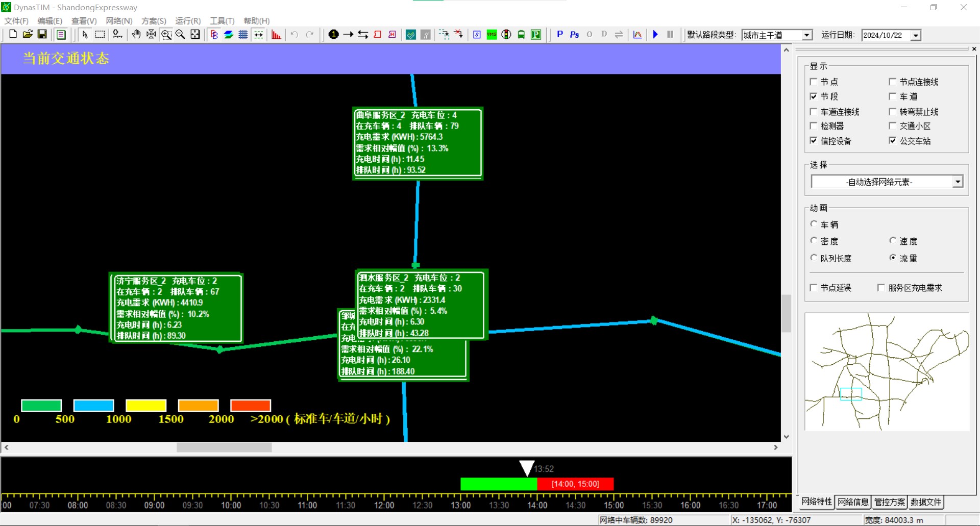980x526 pixels.
Task: Select the 速度 animation radio button
Action: click(x=893, y=241)
